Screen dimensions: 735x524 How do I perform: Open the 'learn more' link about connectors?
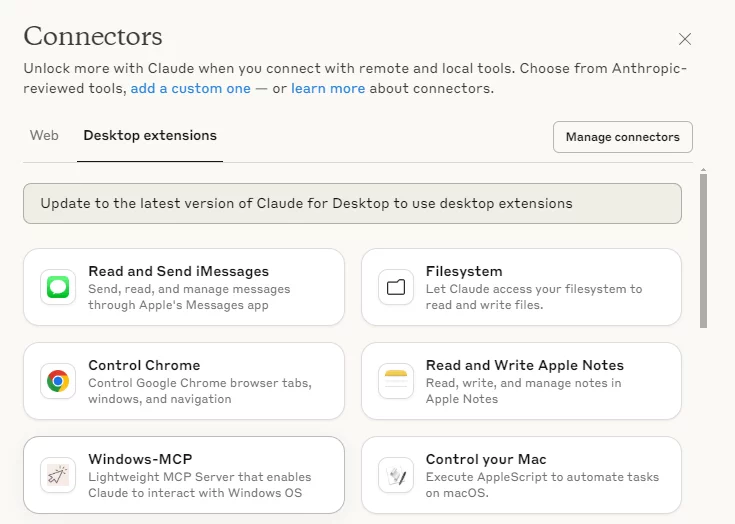click(328, 88)
